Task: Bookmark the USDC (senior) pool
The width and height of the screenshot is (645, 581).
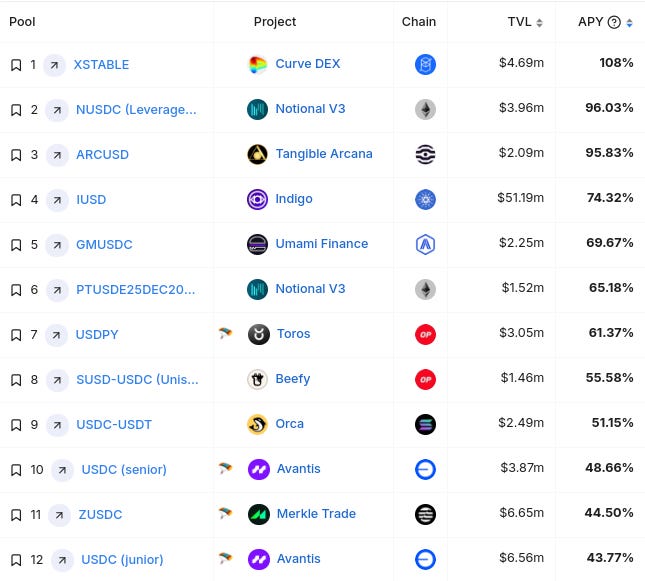Action: click(16, 470)
